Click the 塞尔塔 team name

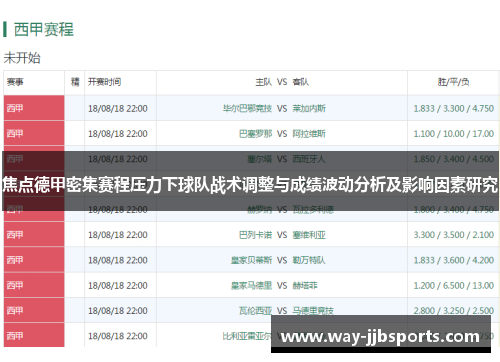(x=260, y=159)
